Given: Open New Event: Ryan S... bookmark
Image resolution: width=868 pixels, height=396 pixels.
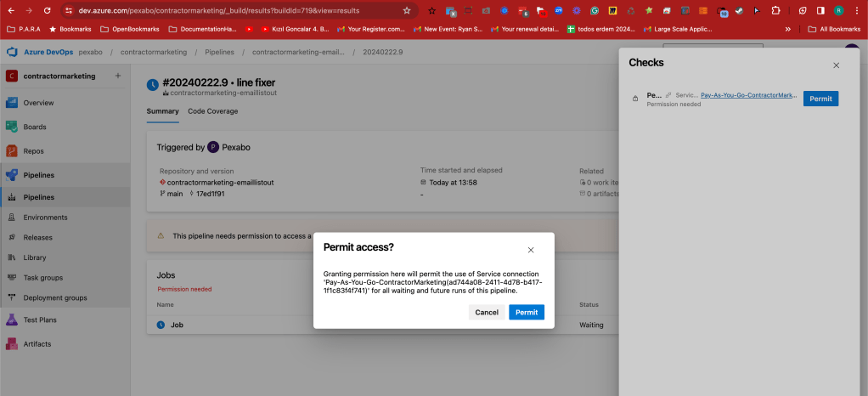Looking at the screenshot, I should point(448,29).
